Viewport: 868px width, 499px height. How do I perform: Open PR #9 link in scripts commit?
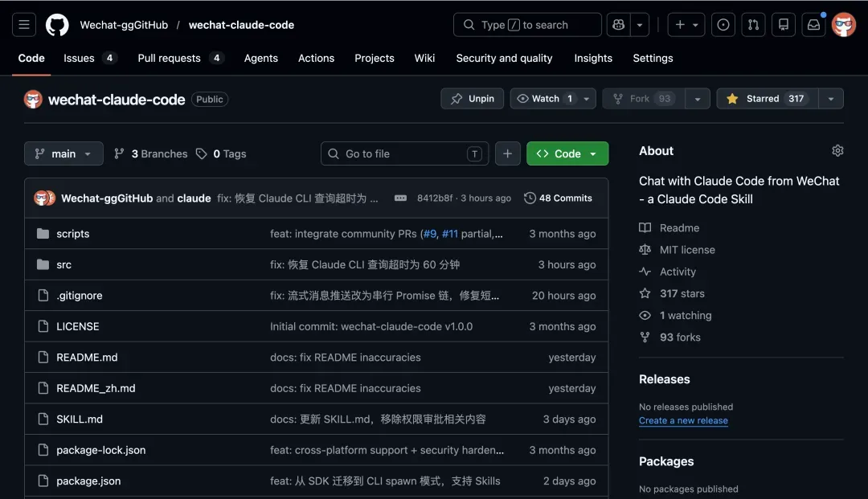pyautogui.click(x=429, y=234)
